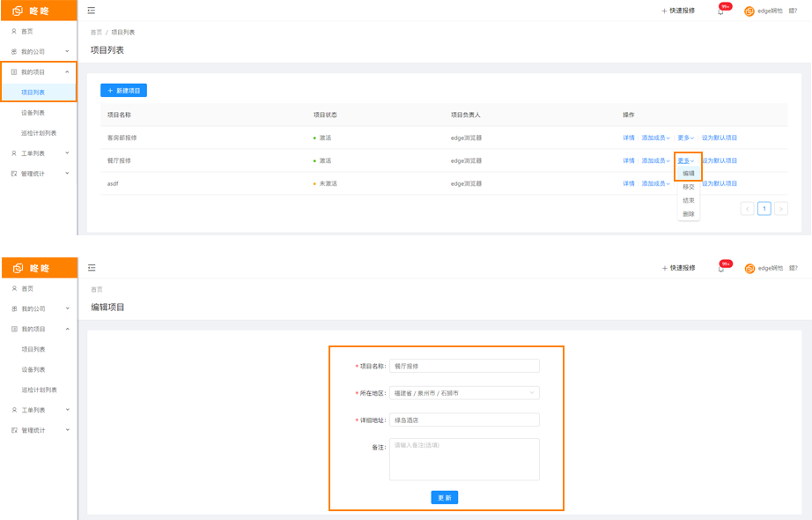Open 更多 dropdown in the asdf row
This screenshot has width=812, height=520.
point(685,183)
